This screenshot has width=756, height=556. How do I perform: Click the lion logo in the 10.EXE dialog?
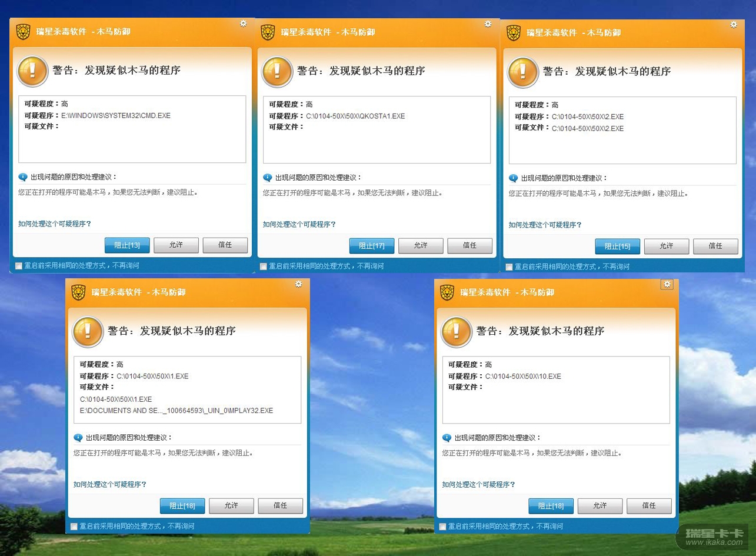pyautogui.click(x=447, y=292)
